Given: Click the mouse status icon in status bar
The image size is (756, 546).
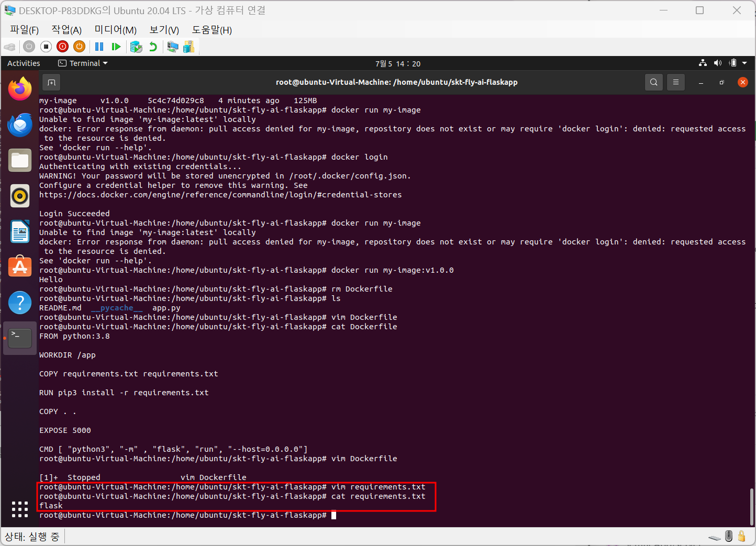Looking at the screenshot, I should click(729, 536).
